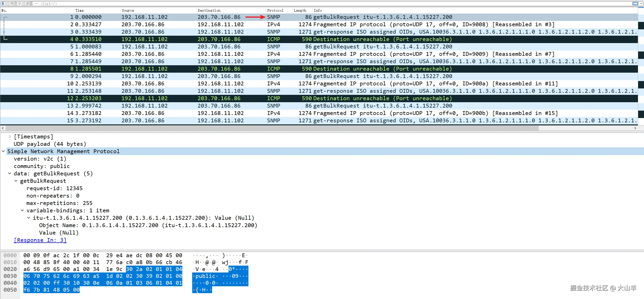The width and height of the screenshot is (644, 299).
Task: Click the Source column header
Action: 128,10
